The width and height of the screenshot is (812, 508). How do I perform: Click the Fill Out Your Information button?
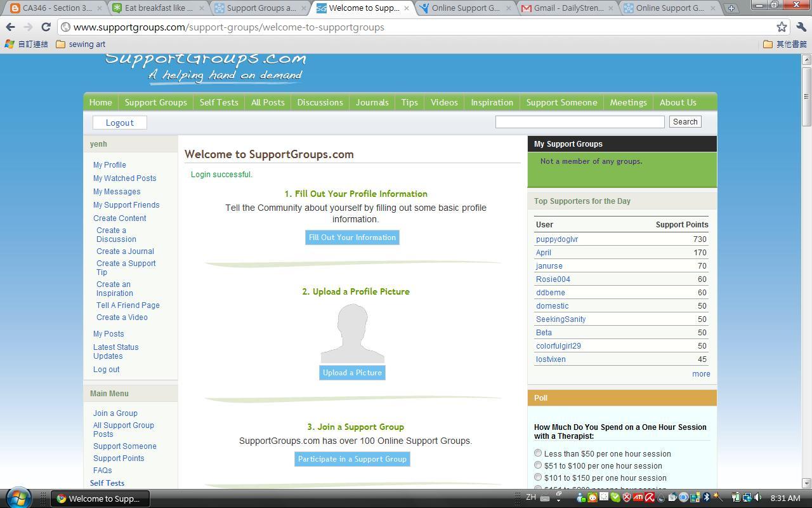tap(352, 237)
